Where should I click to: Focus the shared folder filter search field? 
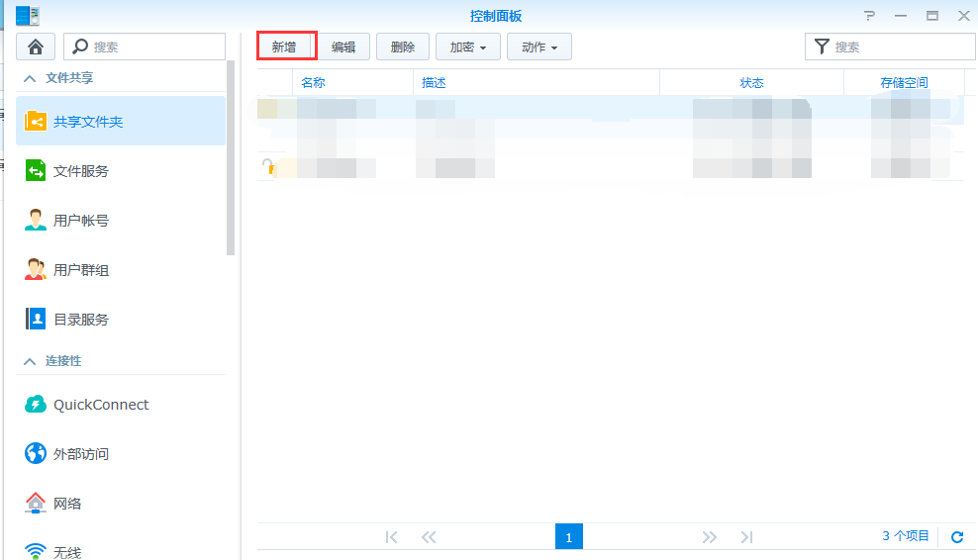tap(890, 47)
